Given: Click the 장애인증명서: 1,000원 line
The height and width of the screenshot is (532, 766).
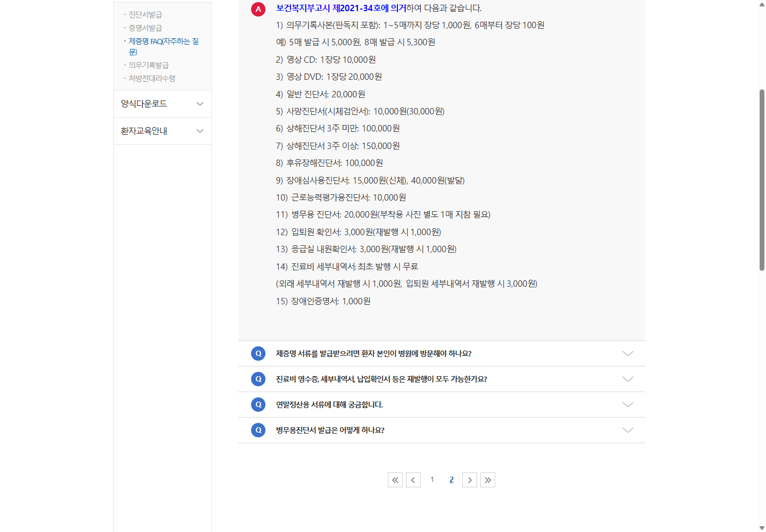Looking at the screenshot, I should pos(323,301).
